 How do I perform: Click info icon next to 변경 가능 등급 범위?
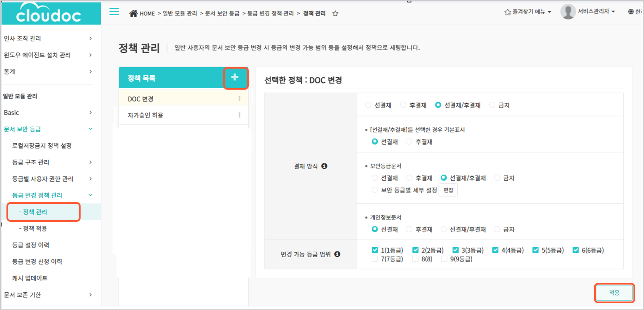(337, 254)
